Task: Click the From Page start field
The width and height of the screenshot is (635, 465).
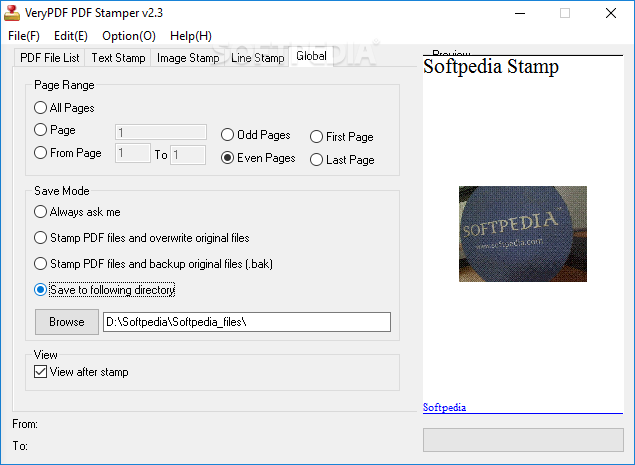Action: tap(133, 153)
